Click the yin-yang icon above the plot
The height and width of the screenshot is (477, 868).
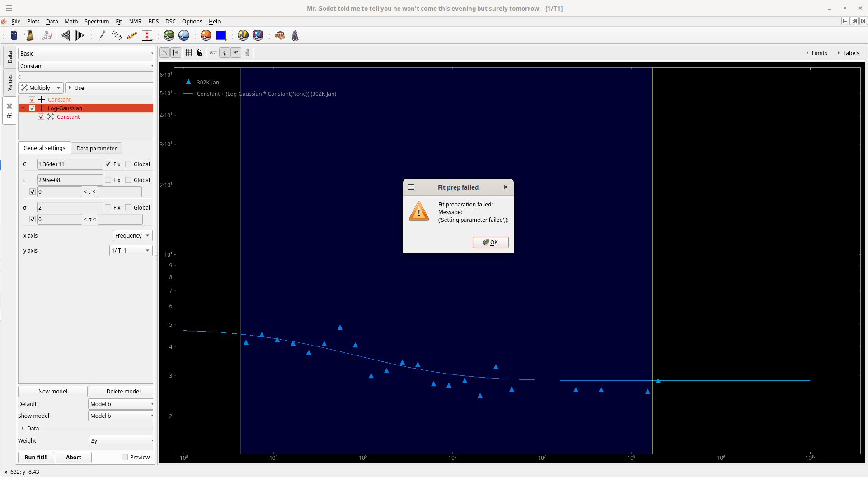point(200,53)
